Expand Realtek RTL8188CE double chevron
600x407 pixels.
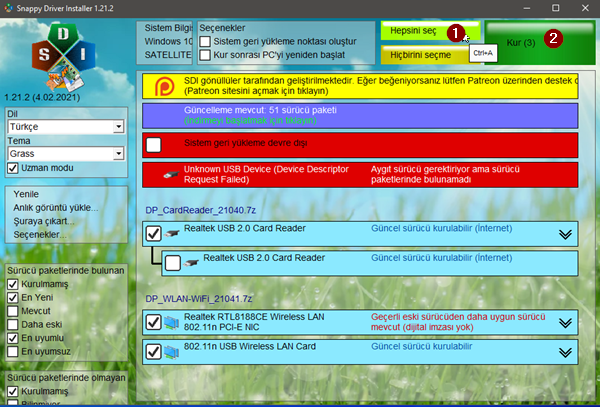(565, 323)
